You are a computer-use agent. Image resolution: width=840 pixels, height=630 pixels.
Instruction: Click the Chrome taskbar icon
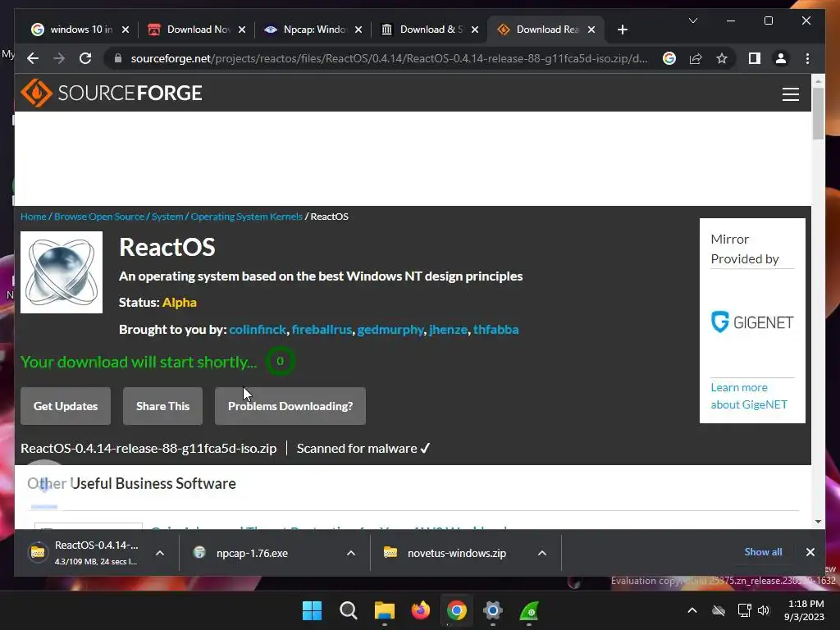point(456,610)
